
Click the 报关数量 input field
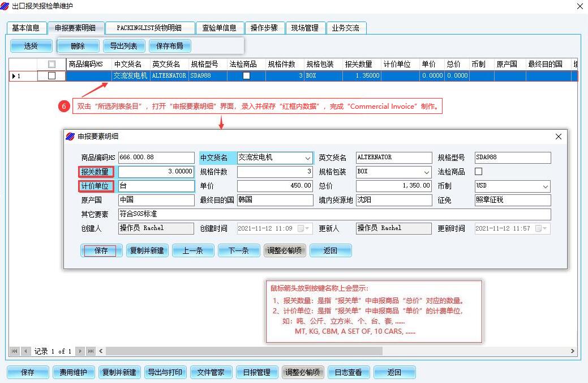click(x=156, y=172)
